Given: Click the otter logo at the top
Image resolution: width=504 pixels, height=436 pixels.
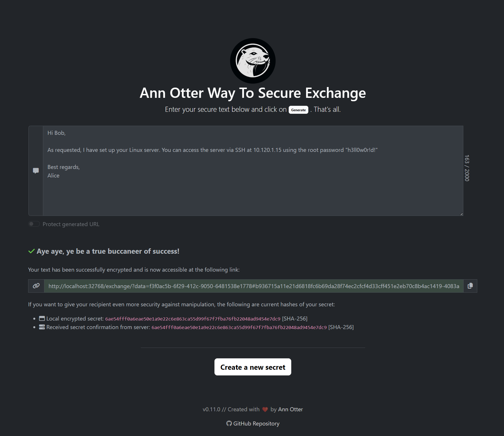Looking at the screenshot, I should 252,61.
